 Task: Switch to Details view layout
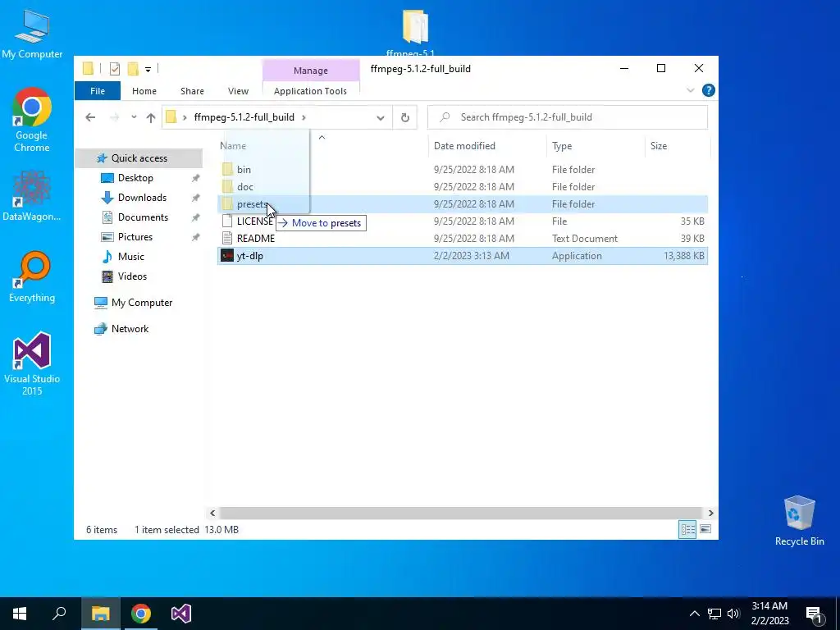point(688,529)
